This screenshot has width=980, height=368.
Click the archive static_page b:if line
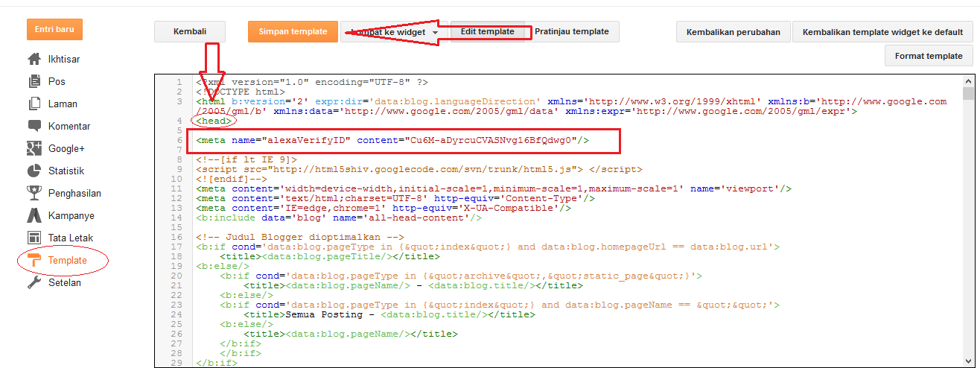click(461, 275)
